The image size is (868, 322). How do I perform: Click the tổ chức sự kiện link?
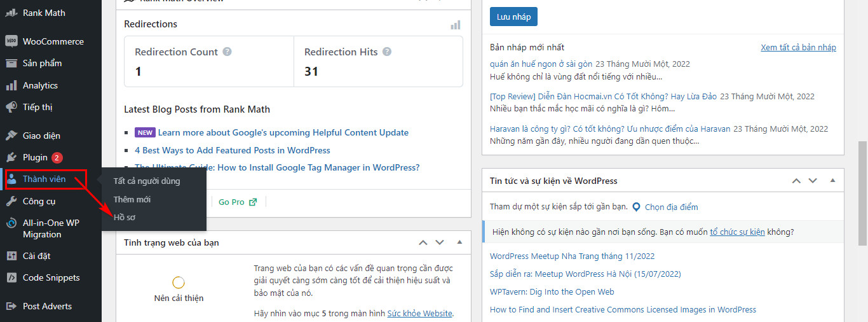pyautogui.click(x=737, y=232)
